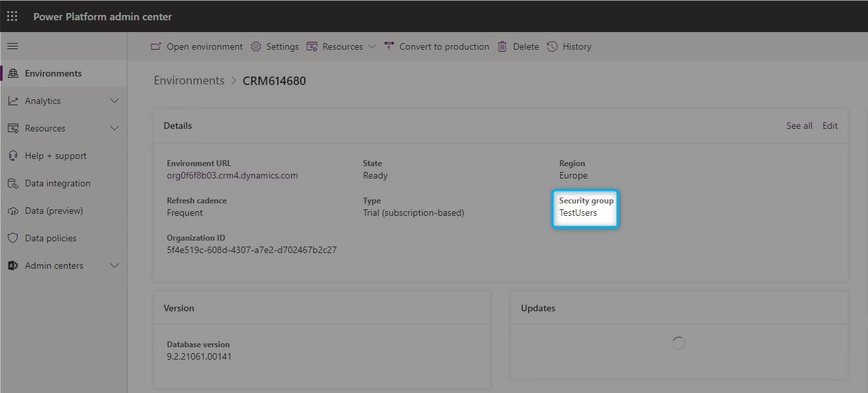Click the Environments breadcrumb link
The height and width of the screenshot is (393, 868).
pos(189,80)
